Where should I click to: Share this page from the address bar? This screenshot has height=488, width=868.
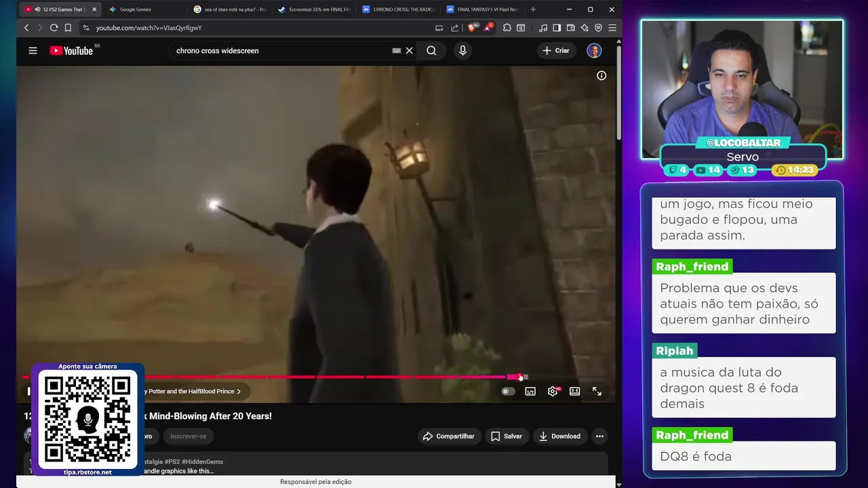(x=454, y=28)
